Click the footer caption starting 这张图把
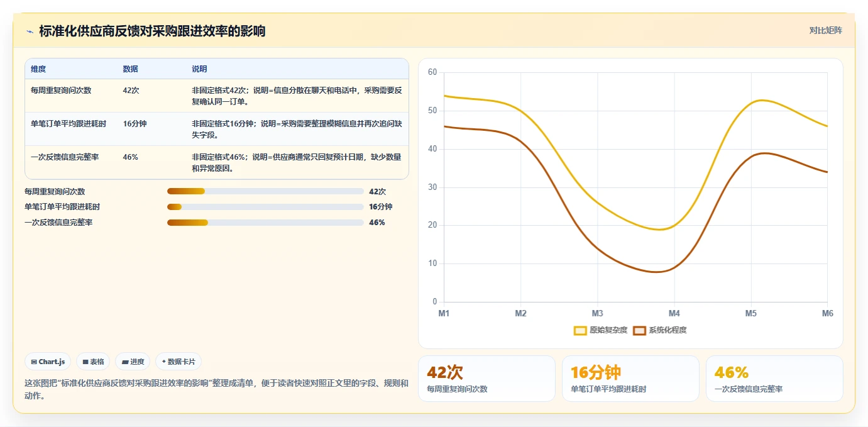 pos(216,389)
